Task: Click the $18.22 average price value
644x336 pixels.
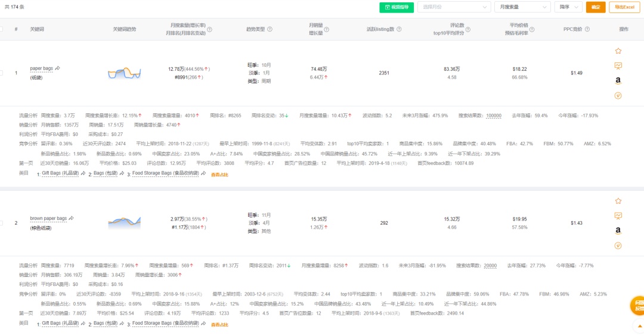Action: pyautogui.click(x=519, y=69)
